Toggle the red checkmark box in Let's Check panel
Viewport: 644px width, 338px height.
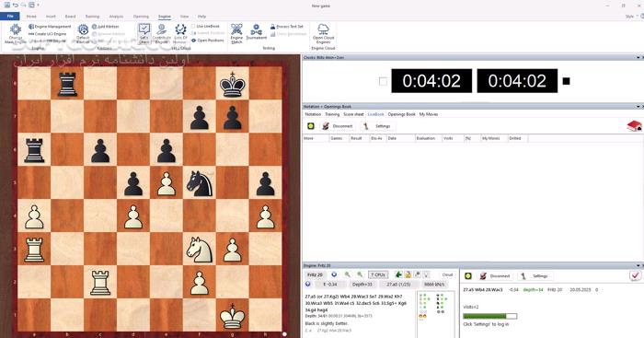coord(635,275)
